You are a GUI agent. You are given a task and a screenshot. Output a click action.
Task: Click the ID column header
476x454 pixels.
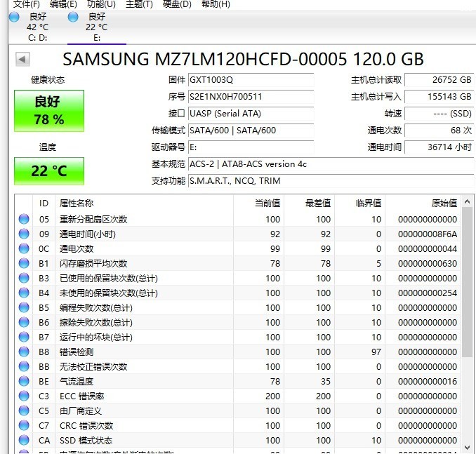pos(44,203)
